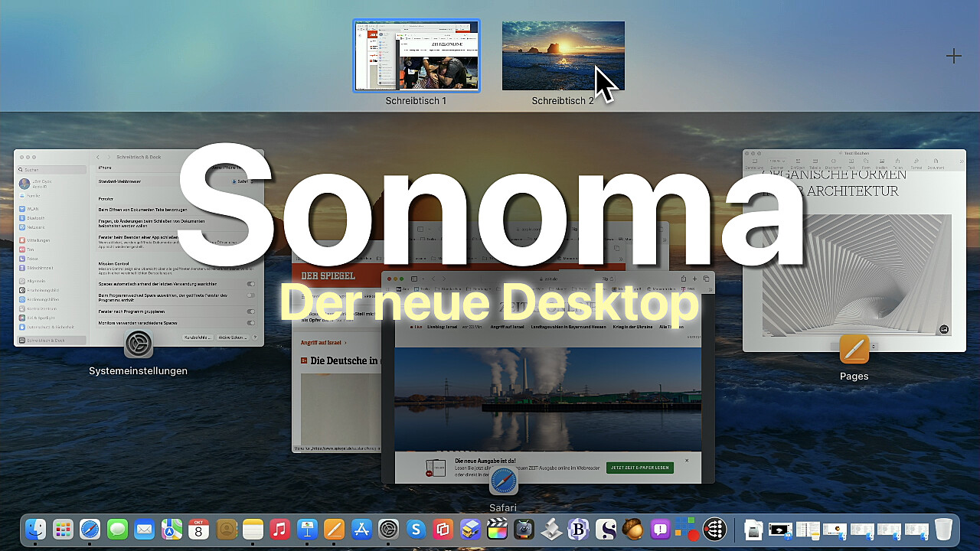Viewport: 980px width, 551px height.
Task: Toggle Spaces automatisch ausrichten switch
Action: (x=250, y=284)
